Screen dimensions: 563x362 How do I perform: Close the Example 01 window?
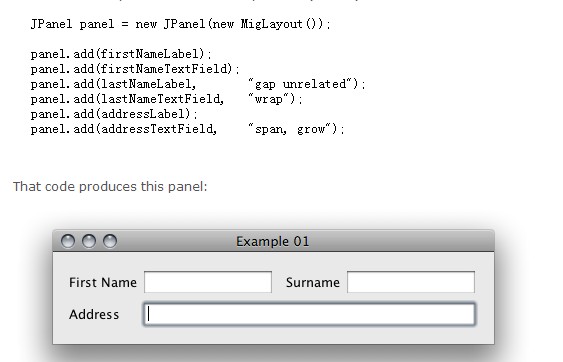coord(68,241)
